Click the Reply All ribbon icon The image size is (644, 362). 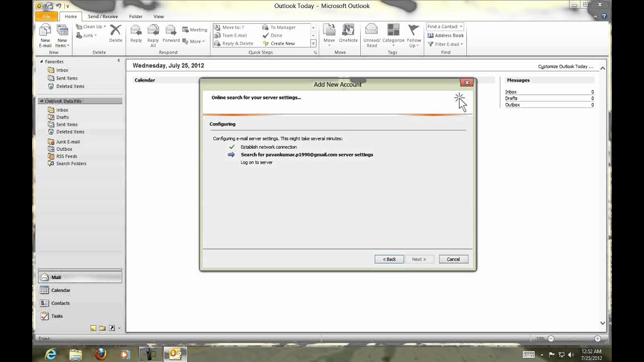pos(153,36)
